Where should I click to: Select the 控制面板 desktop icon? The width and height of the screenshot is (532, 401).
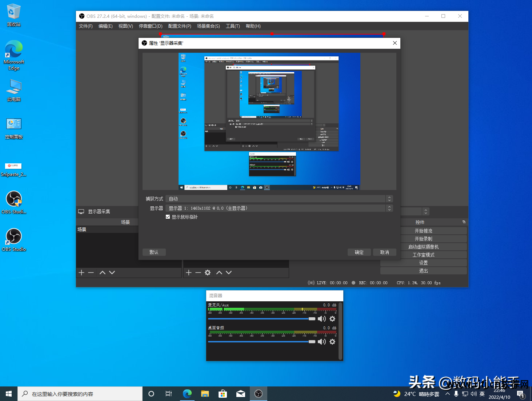coord(14,128)
